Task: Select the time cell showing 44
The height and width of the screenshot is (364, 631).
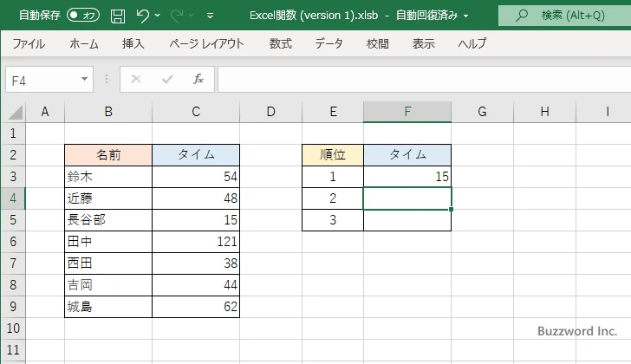Action: pos(196,285)
